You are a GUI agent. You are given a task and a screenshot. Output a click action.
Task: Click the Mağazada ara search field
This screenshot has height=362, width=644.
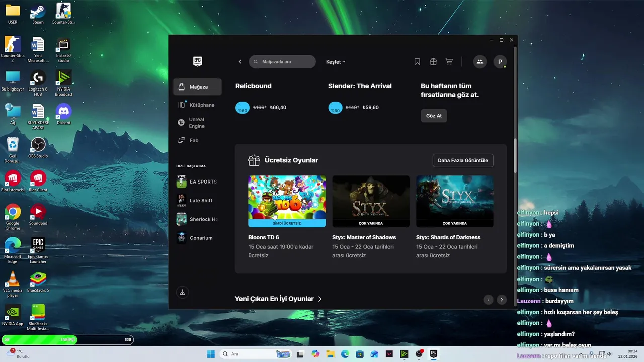[282, 62]
